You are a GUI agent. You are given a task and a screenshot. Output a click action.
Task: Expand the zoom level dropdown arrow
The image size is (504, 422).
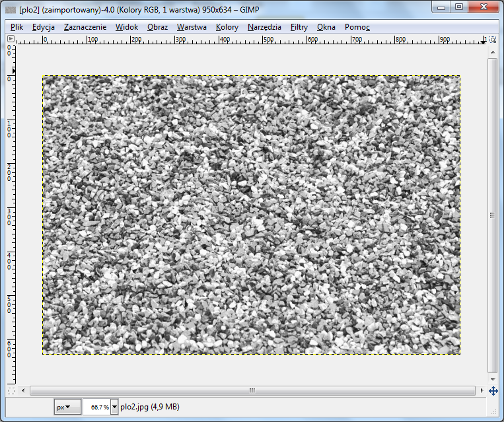114,407
